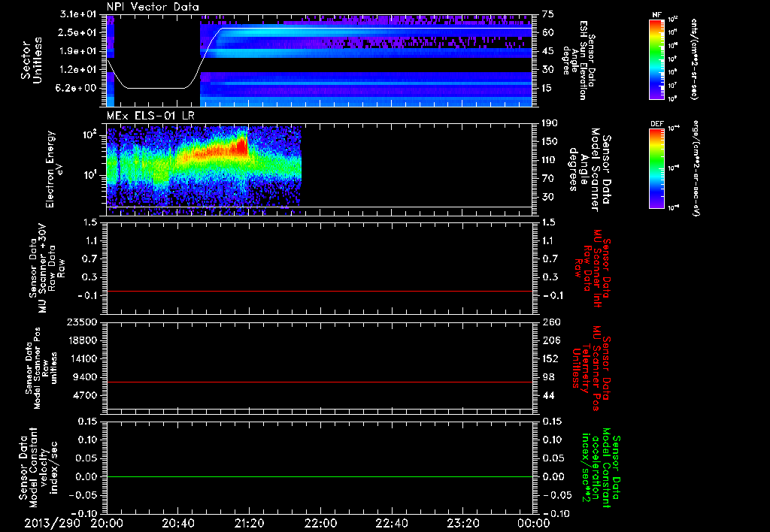
Task: Click the "260" telemetry tick label
Action: pyautogui.click(x=550, y=322)
